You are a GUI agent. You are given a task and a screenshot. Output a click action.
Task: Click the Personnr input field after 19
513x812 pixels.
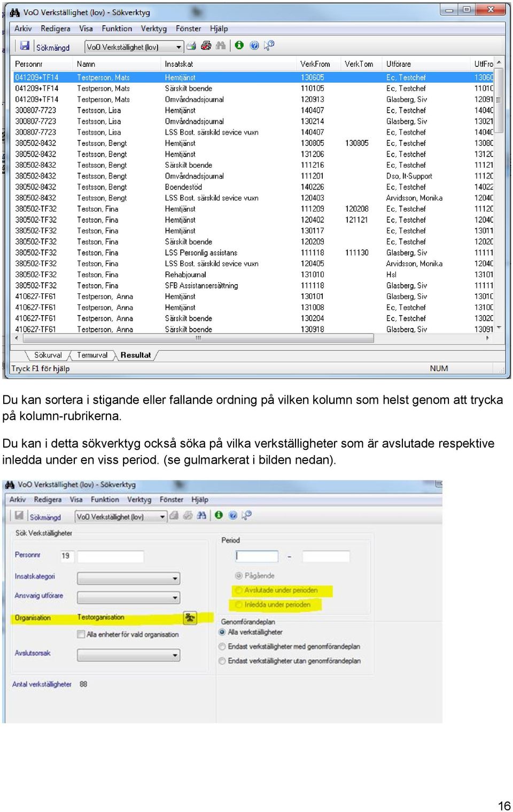coord(111,557)
